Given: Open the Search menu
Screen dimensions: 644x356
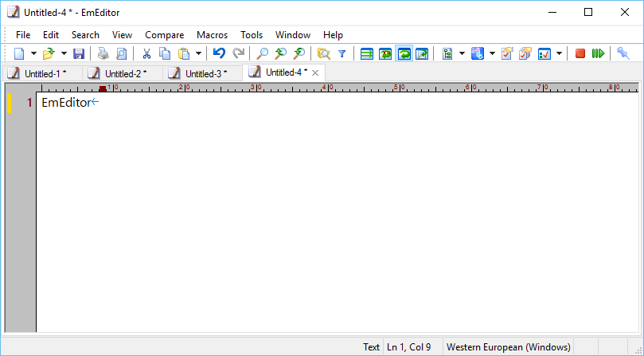Looking at the screenshot, I should (85, 35).
